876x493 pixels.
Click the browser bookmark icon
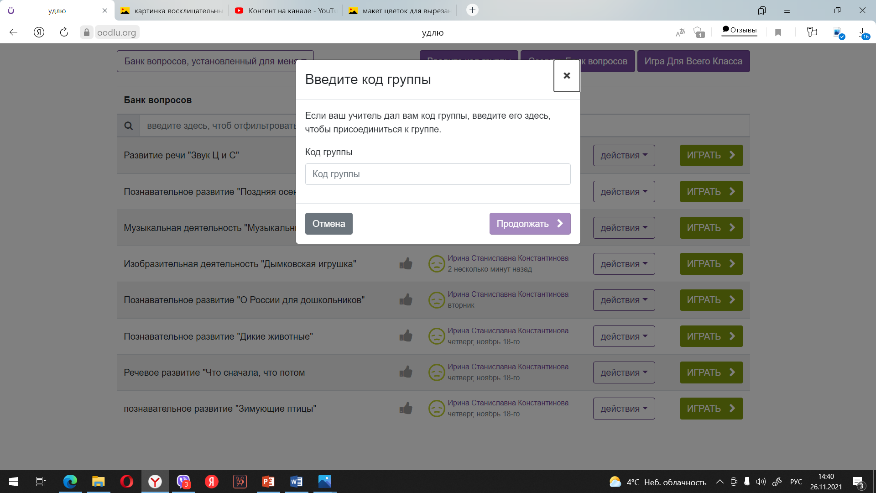(x=778, y=32)
